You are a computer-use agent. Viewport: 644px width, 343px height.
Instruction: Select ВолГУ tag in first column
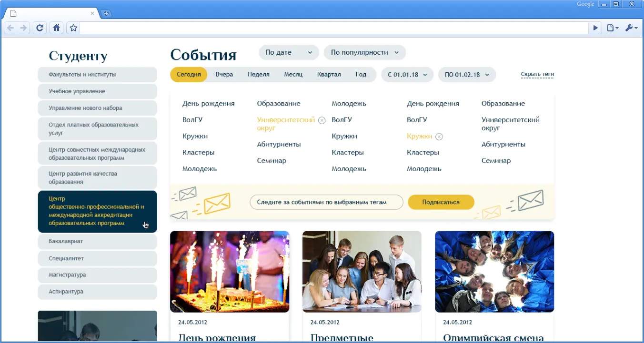coord(192,120)
